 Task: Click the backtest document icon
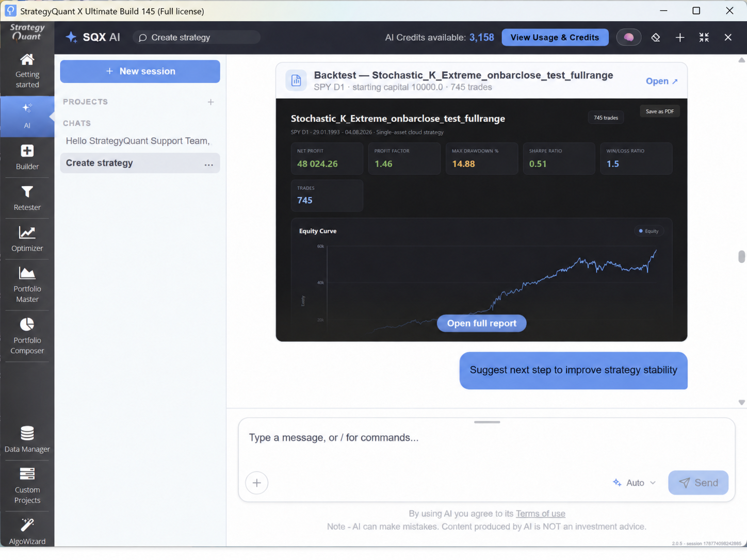(296, 80)
